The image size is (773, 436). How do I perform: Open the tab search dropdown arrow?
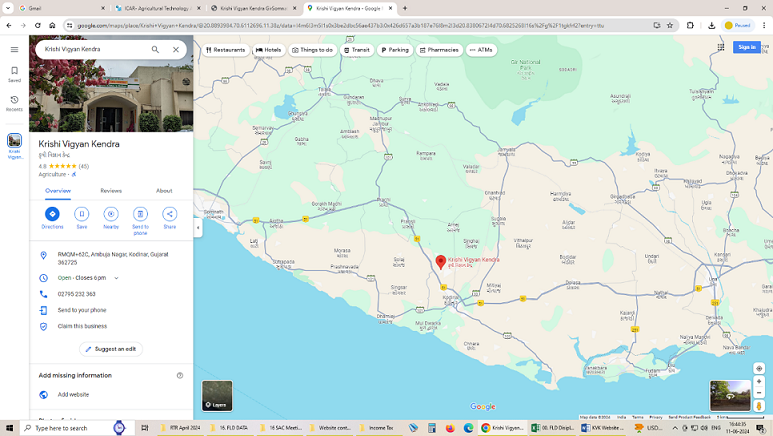click(8, 8)
